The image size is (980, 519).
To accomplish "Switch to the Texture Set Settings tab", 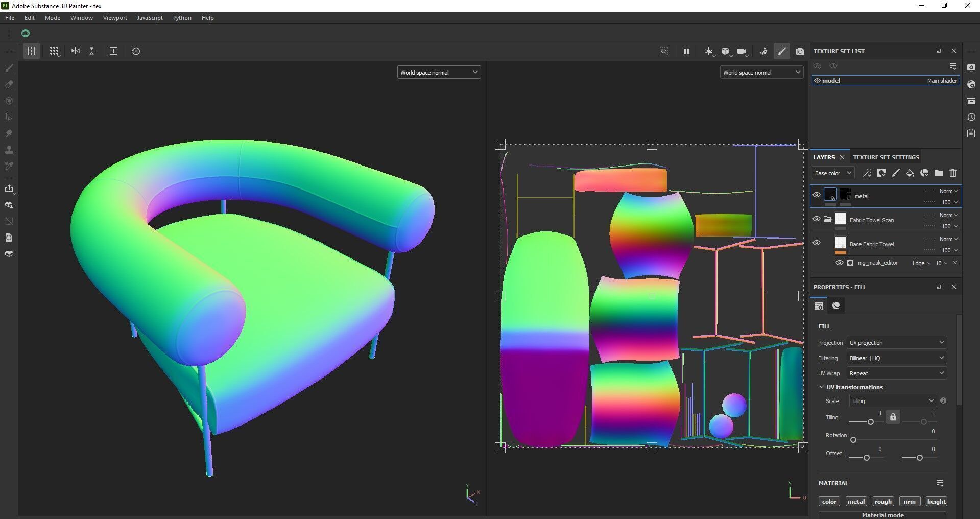I will tap(886, 157).
